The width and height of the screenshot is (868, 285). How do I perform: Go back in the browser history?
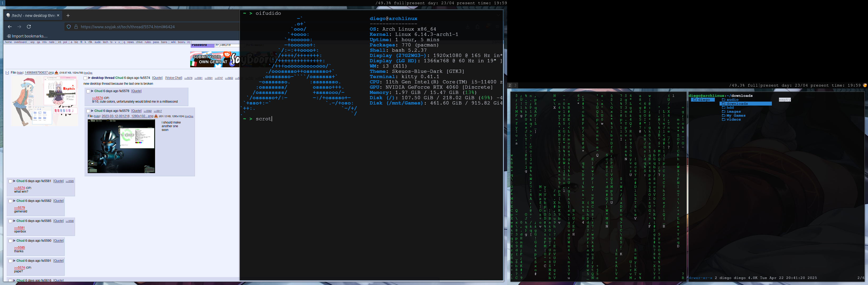point(10,27)
